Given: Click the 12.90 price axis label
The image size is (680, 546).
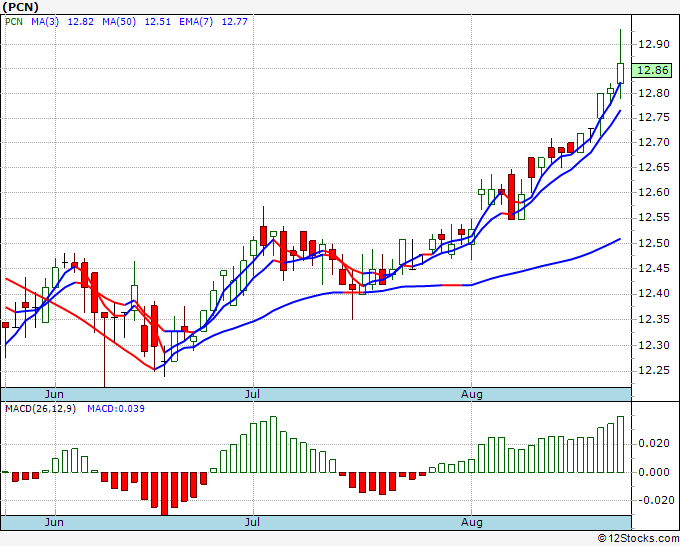Looking at the screenshot, I should 654,44.
